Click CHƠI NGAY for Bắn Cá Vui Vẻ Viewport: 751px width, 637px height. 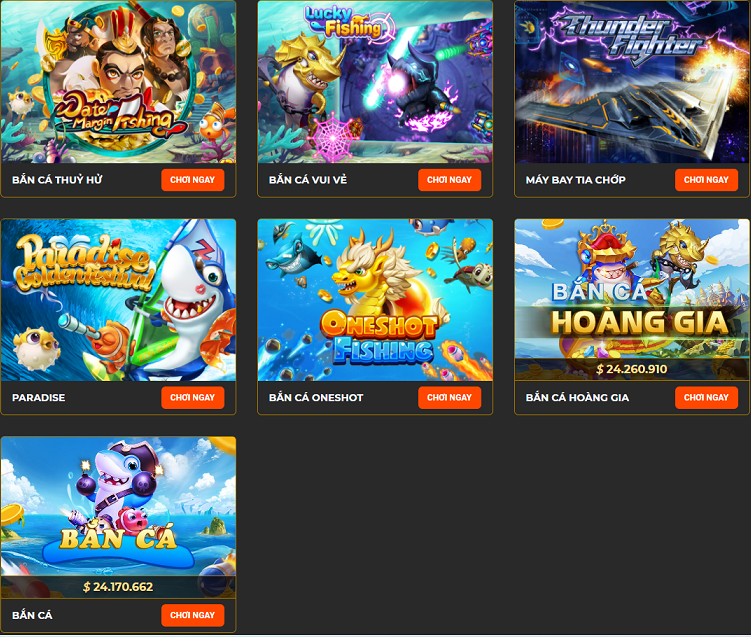coord(449,180)
